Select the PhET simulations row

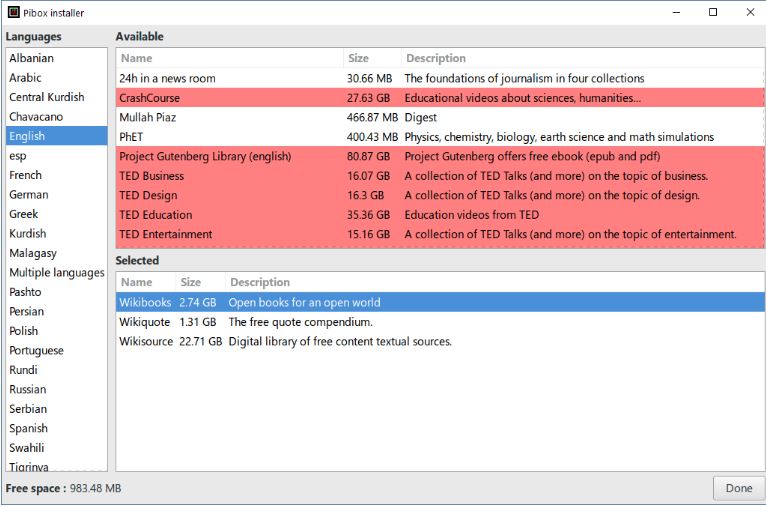pyautogui.click(x=440, y=137)
